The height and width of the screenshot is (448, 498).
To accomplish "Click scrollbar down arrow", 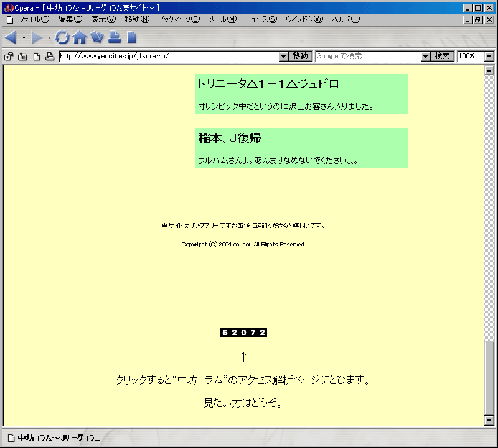I will click(x=489, y=421).
